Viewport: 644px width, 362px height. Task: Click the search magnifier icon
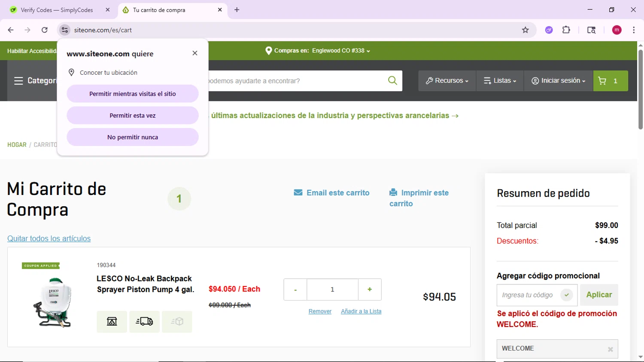click(392, 80)
